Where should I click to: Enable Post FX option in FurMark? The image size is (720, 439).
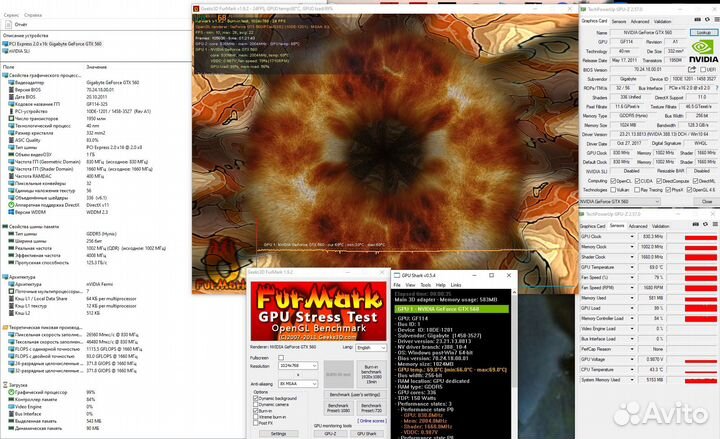tap(256, 423)
